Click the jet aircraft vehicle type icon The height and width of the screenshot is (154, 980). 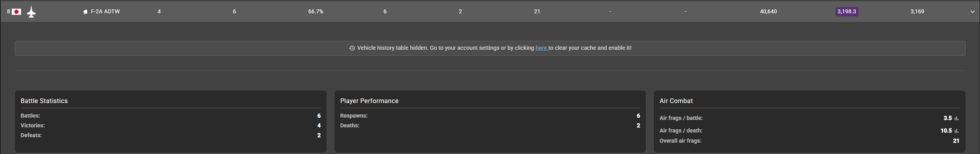tap(31, 12)
